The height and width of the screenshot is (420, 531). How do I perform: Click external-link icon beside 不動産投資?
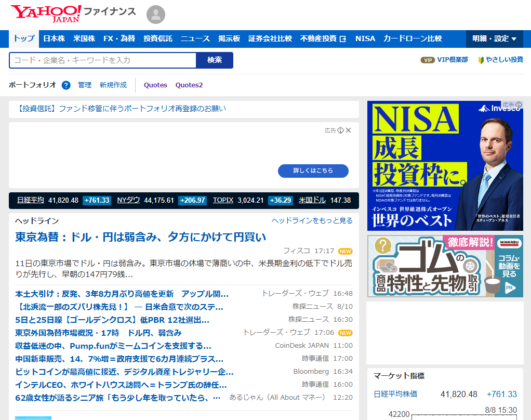click(x=343, y=39)
